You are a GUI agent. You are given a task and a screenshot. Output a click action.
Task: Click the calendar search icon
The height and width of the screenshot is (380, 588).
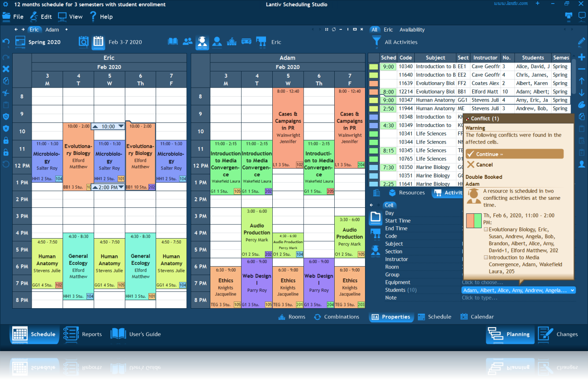coord(84,42)
